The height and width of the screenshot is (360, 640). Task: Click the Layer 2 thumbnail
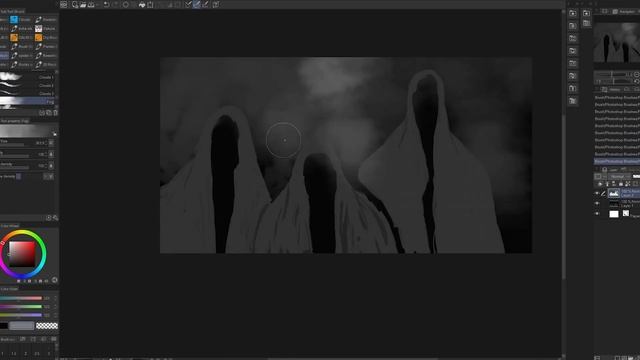614,193
